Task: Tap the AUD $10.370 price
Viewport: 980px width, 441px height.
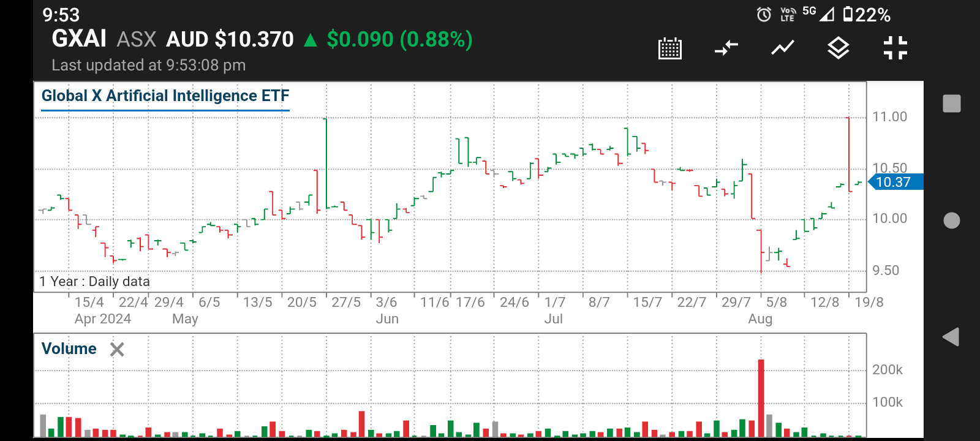Action: [230, 39]
